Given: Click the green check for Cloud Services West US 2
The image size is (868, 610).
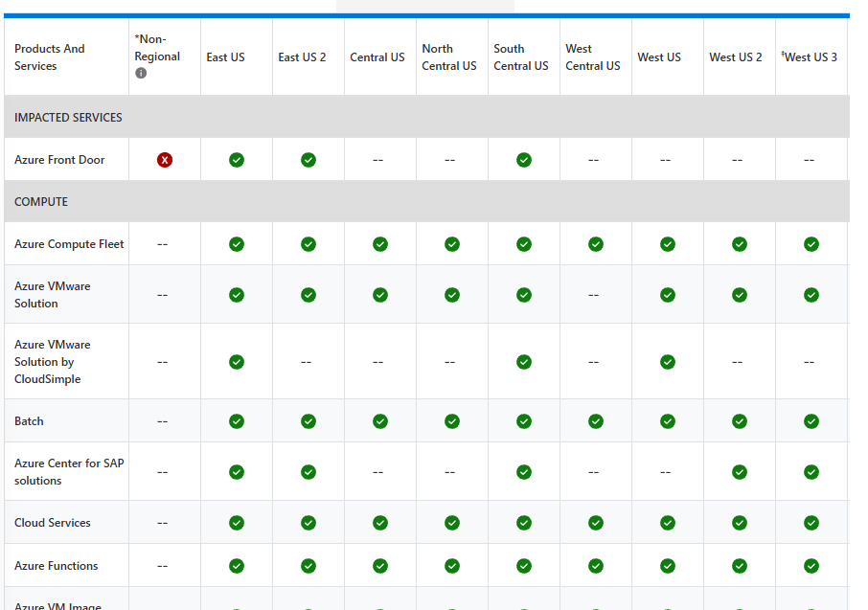Looking at the screenshot, I should [739, 522].
